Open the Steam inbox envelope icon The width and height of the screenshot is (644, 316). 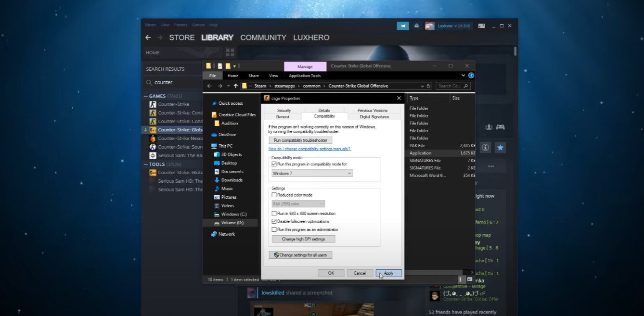[417, 26]
